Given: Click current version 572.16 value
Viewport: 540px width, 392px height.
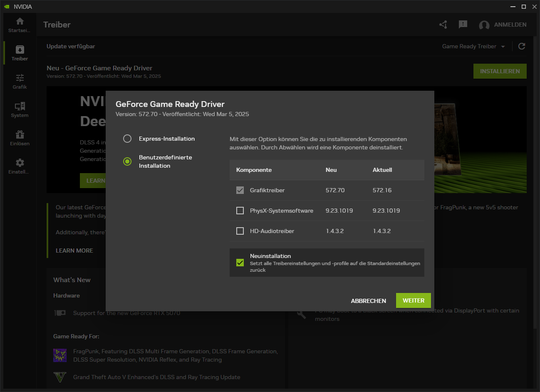Looking at the screenshot, I should (382, 190).
